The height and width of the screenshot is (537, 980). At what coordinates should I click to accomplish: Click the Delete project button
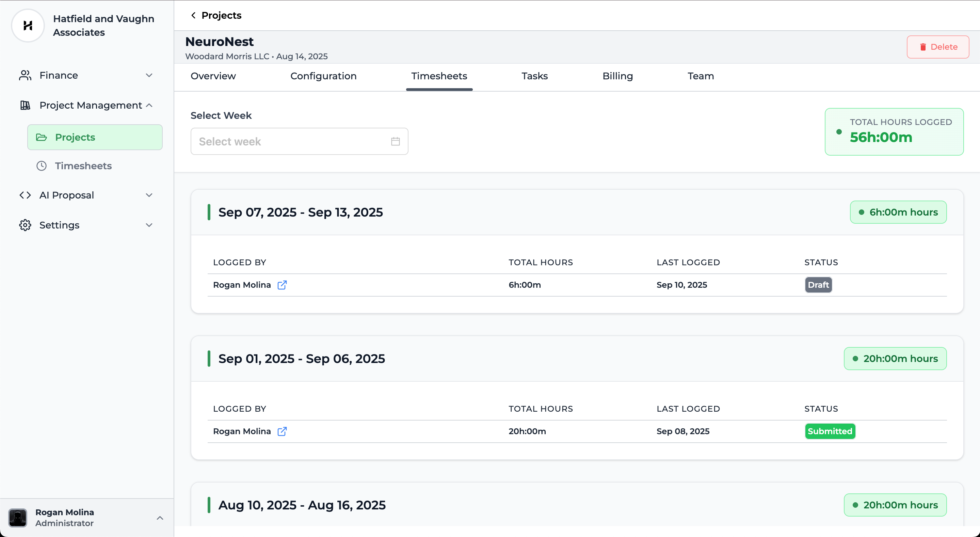937,47
